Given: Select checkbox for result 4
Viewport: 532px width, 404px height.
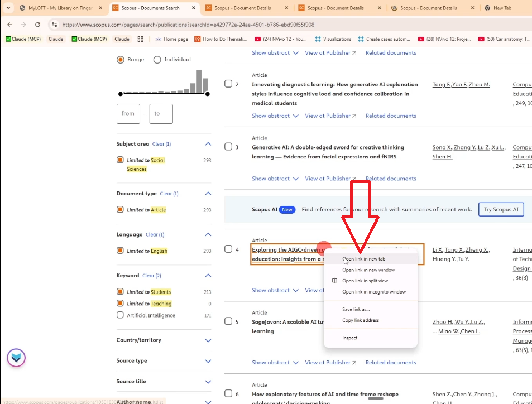Looking at the screenshot, I should 228,249.
